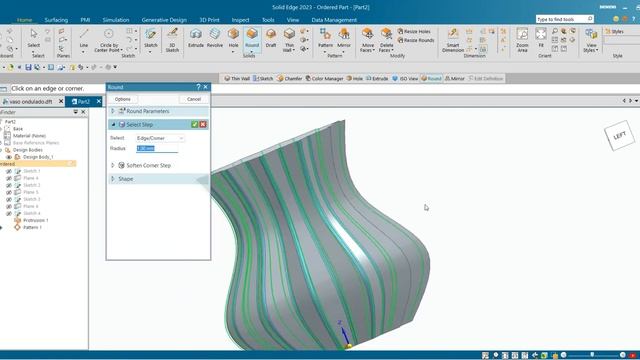Viewport: 640px width, 360px height.
Task: Click the Select arrow tool
Action: pos(33,38)
